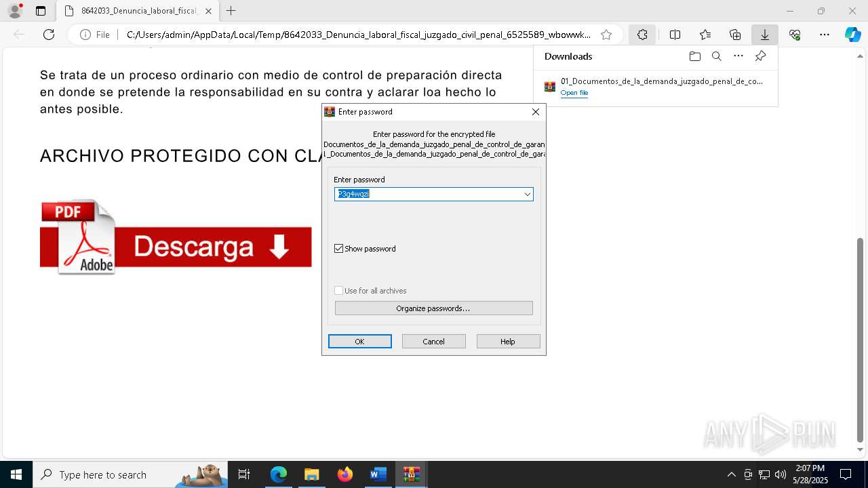Close the 8642033_Denuncia_laboral tab
The height and width of the screenshot is (488, 868).
point(208,11)
